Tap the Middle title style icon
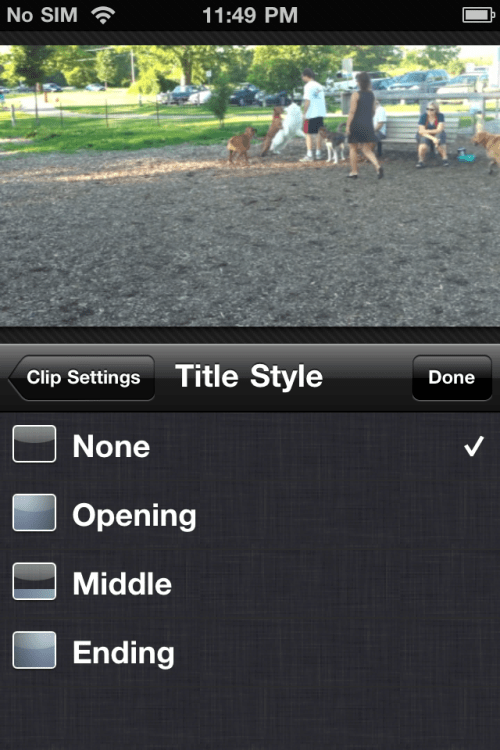The width and height of the screenshot is (500, 750). pos(34,582)
